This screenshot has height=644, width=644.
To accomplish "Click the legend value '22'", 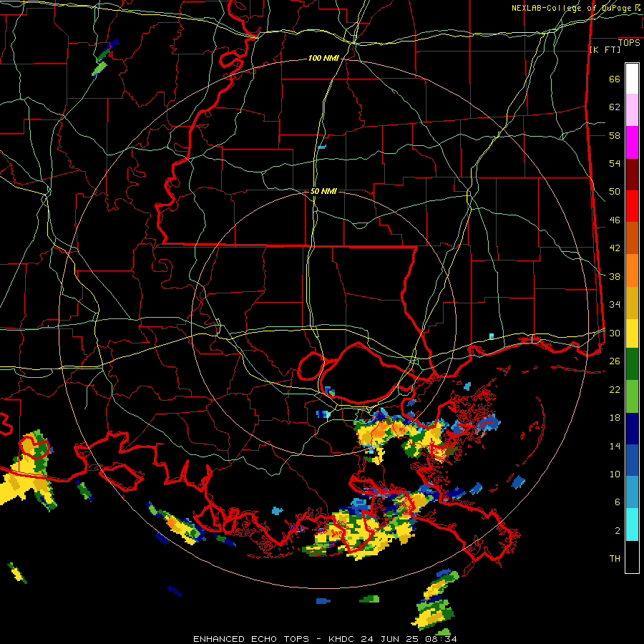I will point(615,389).
